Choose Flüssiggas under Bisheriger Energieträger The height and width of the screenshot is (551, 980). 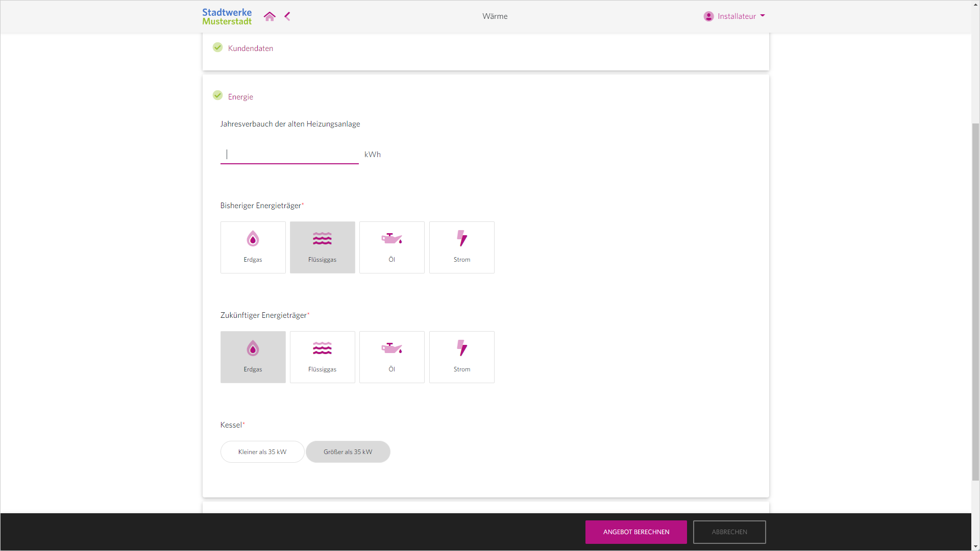(322, 247)
